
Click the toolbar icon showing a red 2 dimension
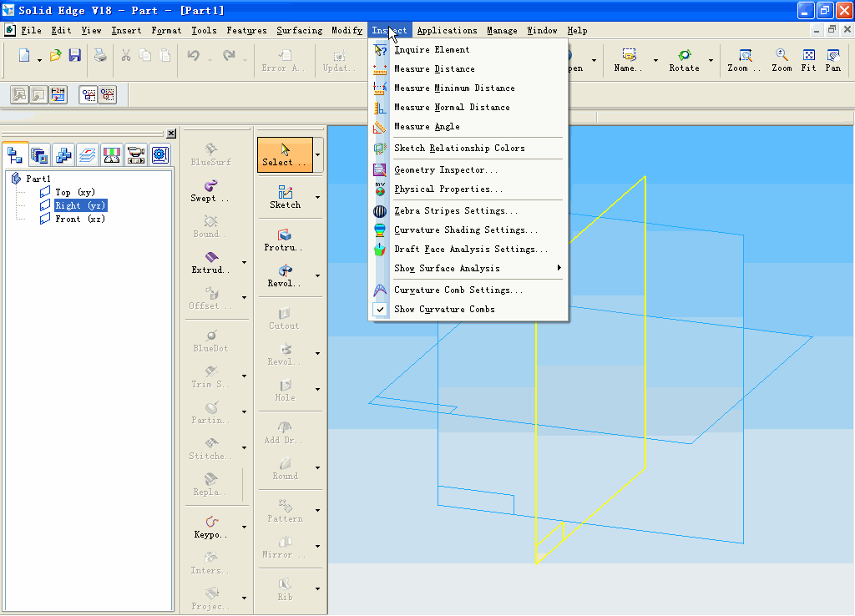click(x=58, y=95)
